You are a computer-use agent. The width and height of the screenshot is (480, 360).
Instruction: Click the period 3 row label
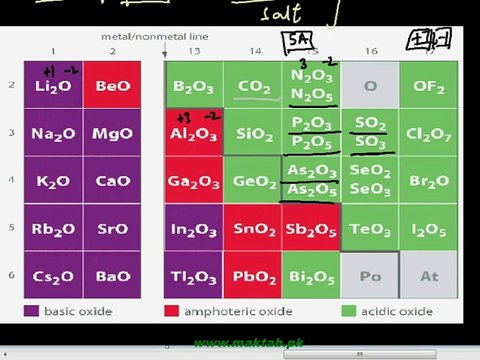[12, 132]
